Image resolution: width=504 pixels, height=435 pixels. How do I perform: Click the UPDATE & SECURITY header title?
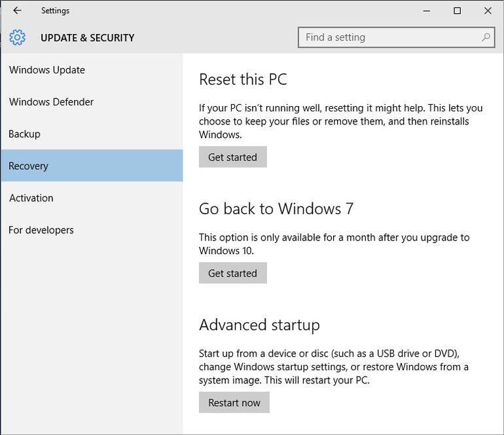pyautogui.click(x=87, y=38)
